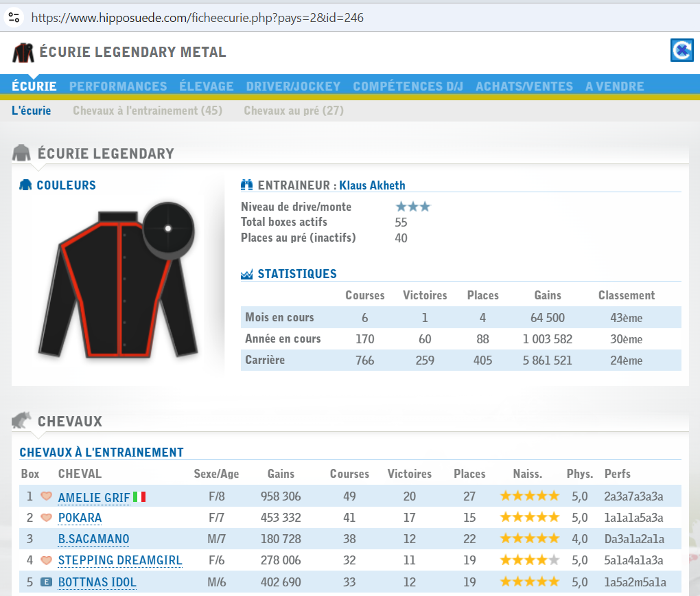Open the Achats/Ventes tab
Screen dimensions: 700x596
tap(524, 87)
